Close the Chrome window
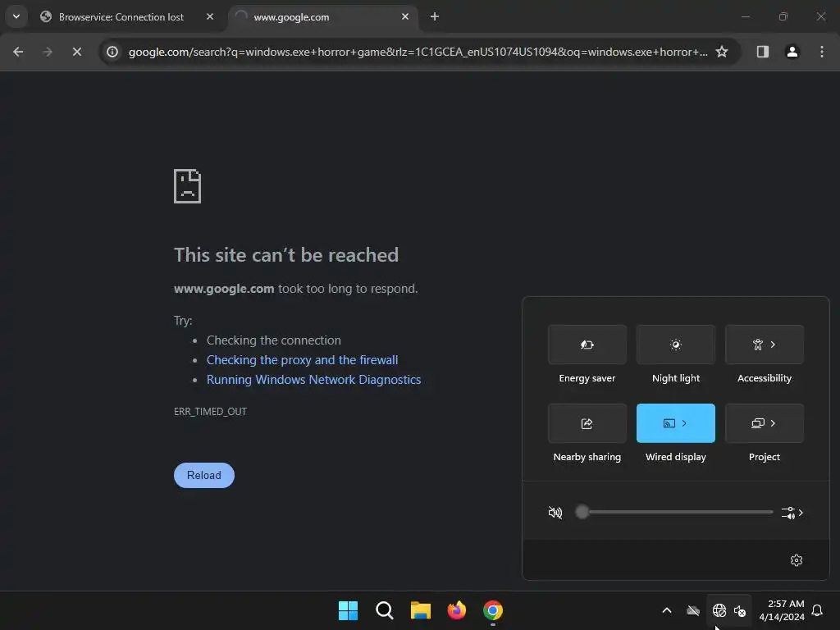 (x=820, y=16)
